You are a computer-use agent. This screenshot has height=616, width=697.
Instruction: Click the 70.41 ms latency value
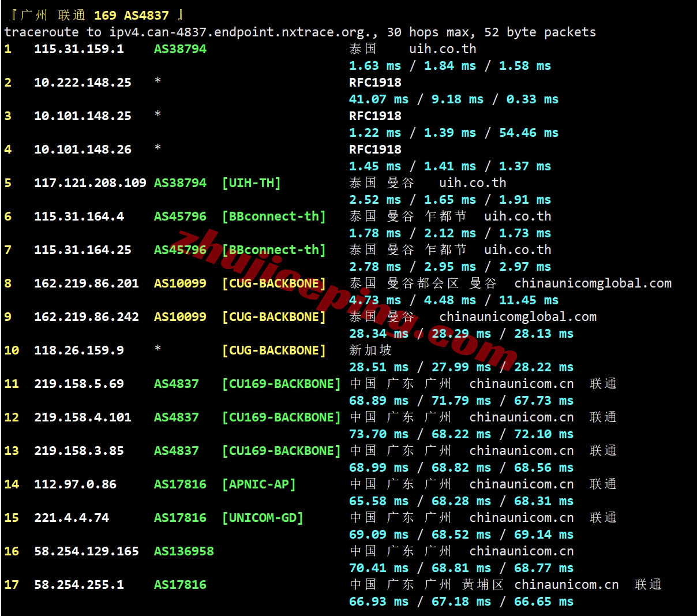pyautogui.click(x=379, y=568)
